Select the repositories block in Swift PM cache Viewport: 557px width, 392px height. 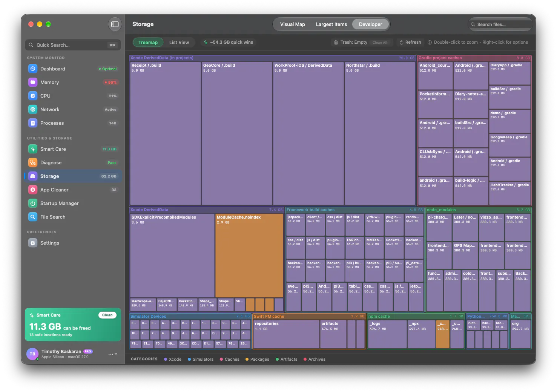[x=286, y=334]
